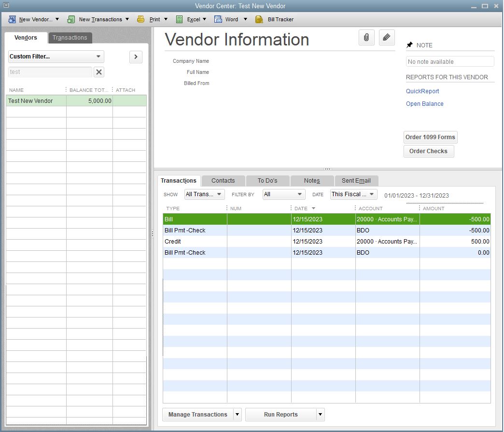Switch to the Vendors tab
The image size is (504, 432).
tap(26, 38)
